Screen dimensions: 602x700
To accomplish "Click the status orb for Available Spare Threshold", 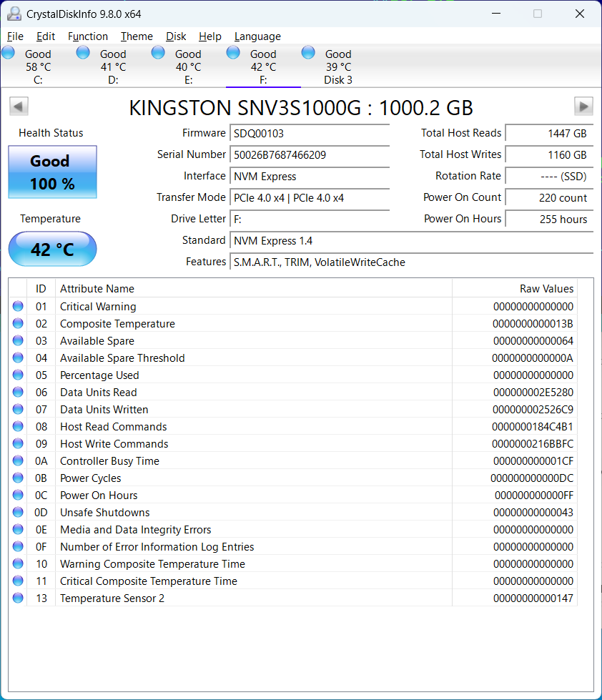I will click(x=18, y=358).
